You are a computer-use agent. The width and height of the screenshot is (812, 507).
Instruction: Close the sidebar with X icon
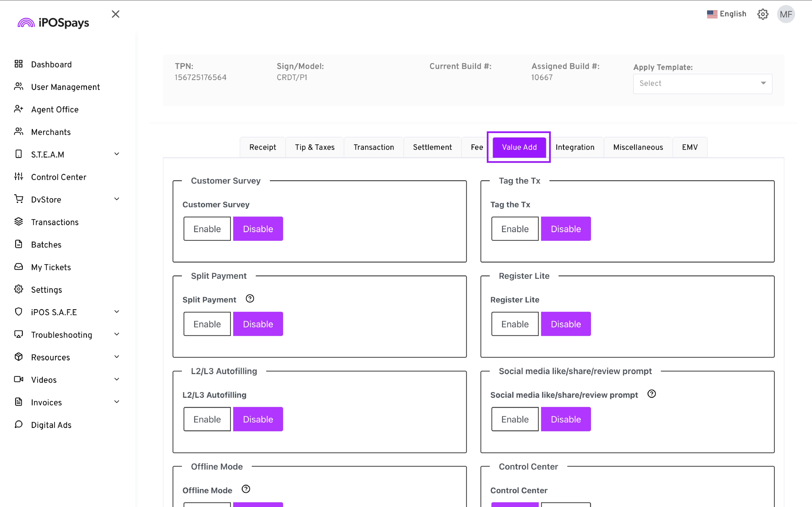tap(115, 14)
